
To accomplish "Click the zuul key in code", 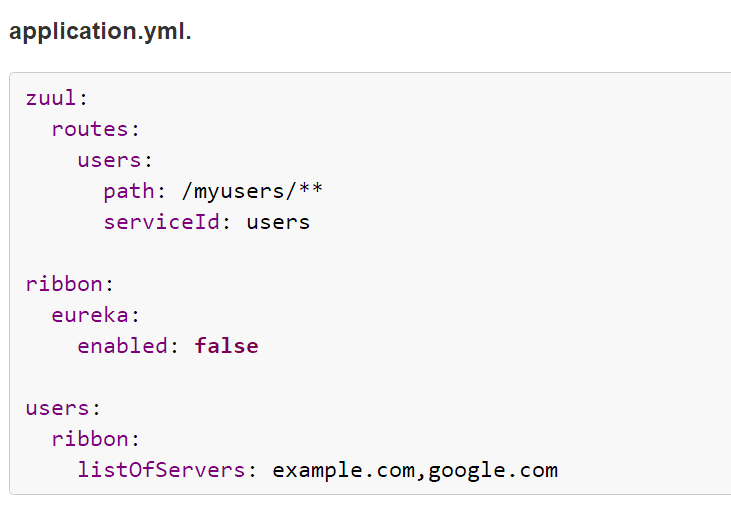I will coord(51,98).
